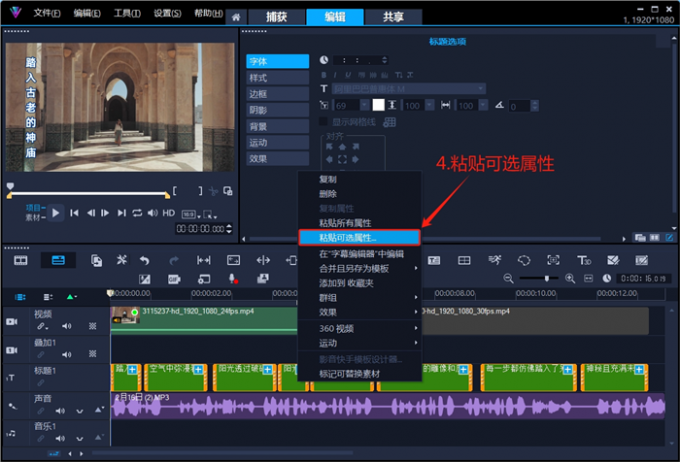680x462 pixels.
Task: Click the pan and zoom focus icon
Action: coord(553,260)
